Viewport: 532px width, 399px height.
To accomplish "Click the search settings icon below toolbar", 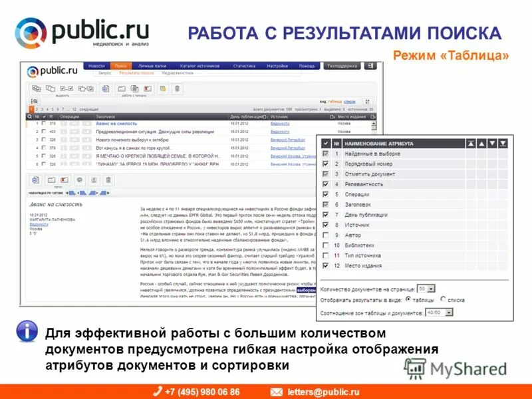I will (x=34, y=101).
